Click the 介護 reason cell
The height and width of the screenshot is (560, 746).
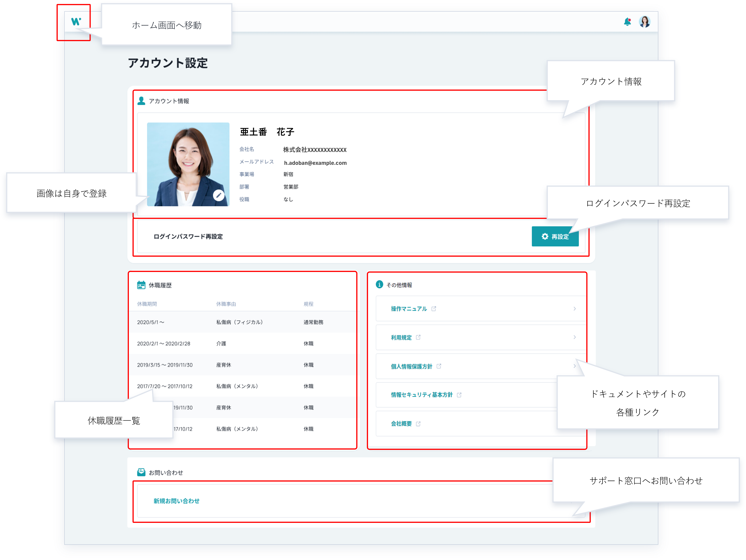point(221,343)
